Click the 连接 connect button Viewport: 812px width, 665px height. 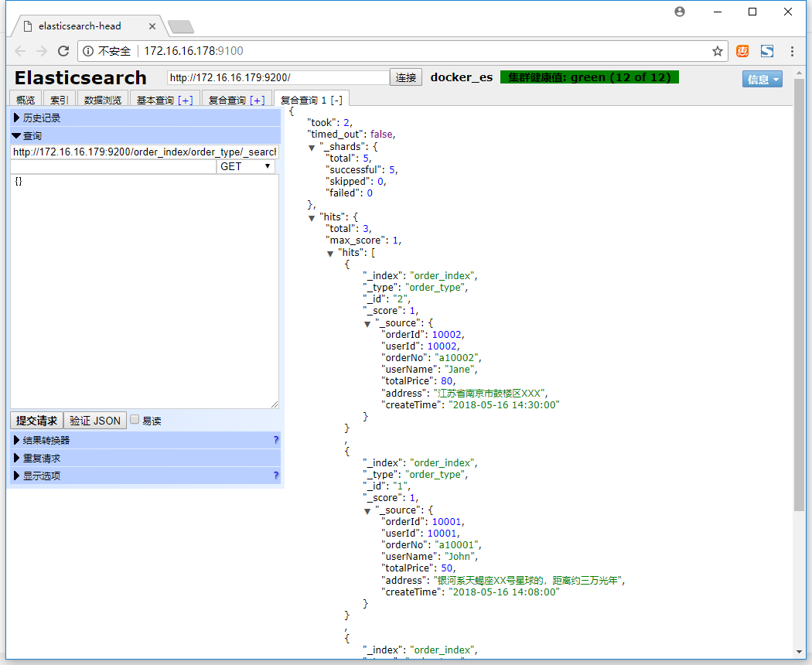[x=406, y=77]
